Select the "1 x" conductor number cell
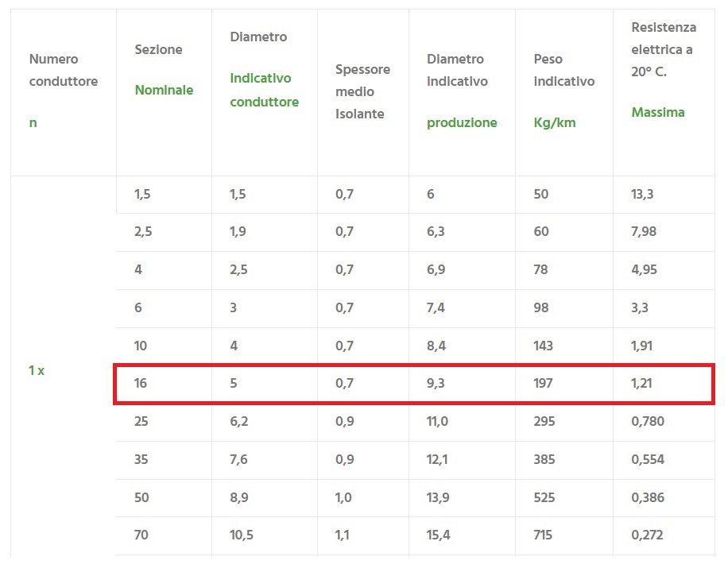This screenshot has width=728, height=572. coord(37,371)
